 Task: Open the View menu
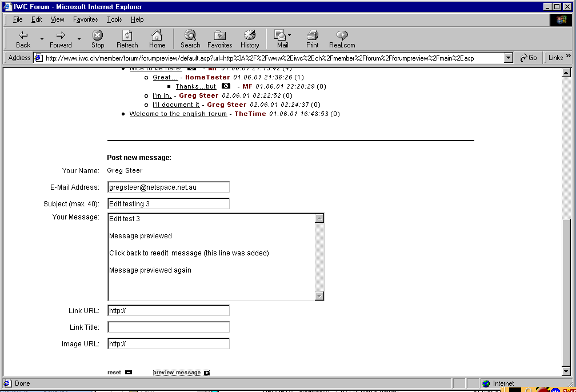click(x=57, y=19)
